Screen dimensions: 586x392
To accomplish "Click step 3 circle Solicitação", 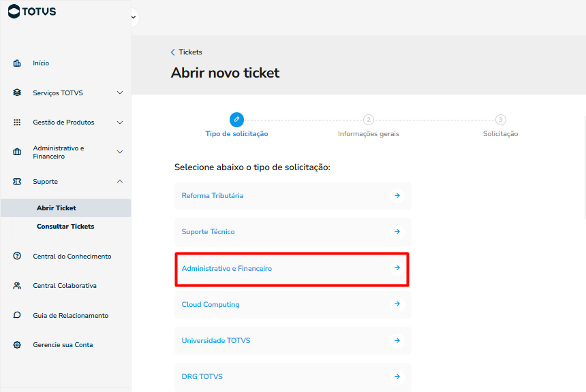I will coord(500,120).
